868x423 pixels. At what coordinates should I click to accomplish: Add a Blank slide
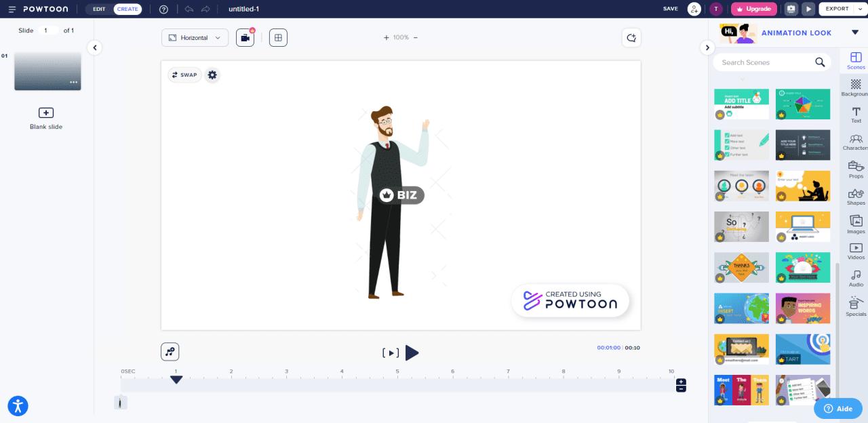[x=45, y=113]
